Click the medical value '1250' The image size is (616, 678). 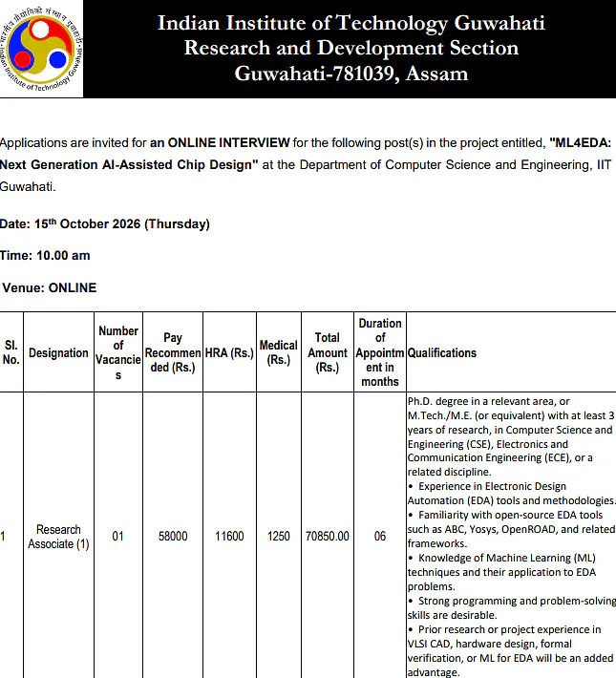[278, 536]
